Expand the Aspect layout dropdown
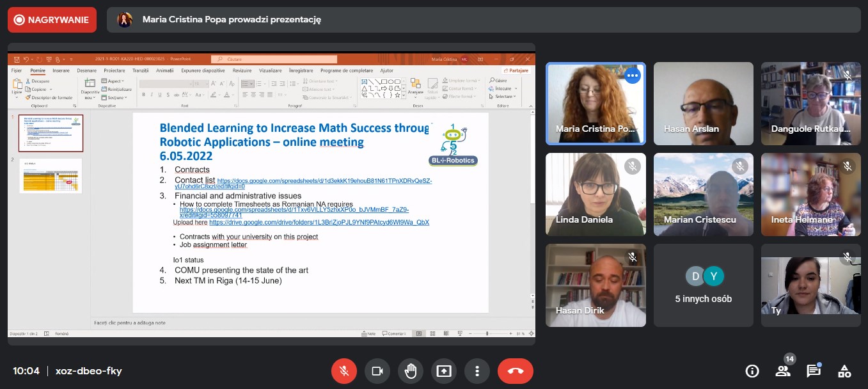The width and height of the screenshot is (868, 389). 113,81
